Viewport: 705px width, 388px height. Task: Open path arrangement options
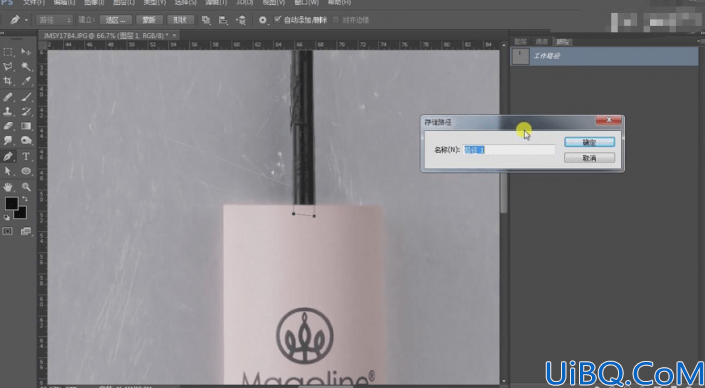point(241,20)
